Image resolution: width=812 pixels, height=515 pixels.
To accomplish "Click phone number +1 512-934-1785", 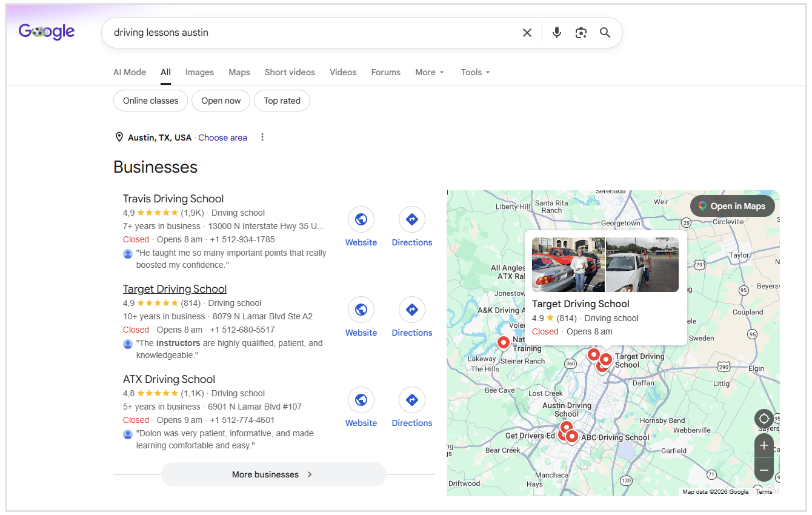I will (x=242, y=239).
